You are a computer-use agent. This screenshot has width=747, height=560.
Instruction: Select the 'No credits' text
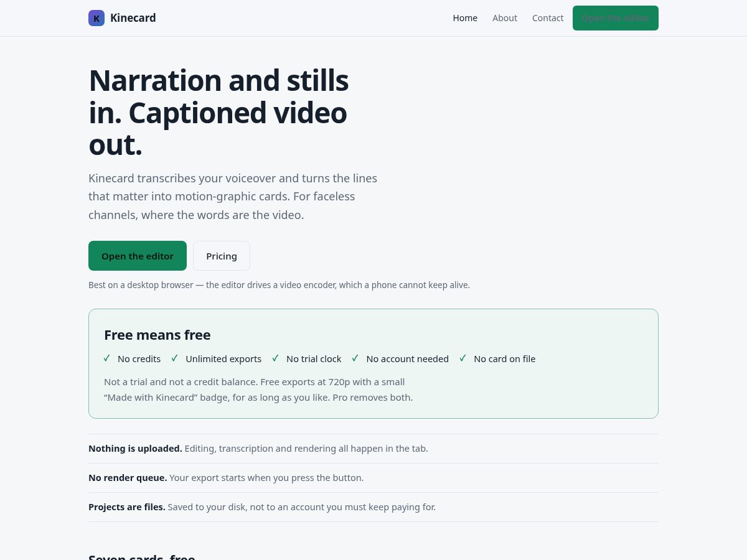139,359
